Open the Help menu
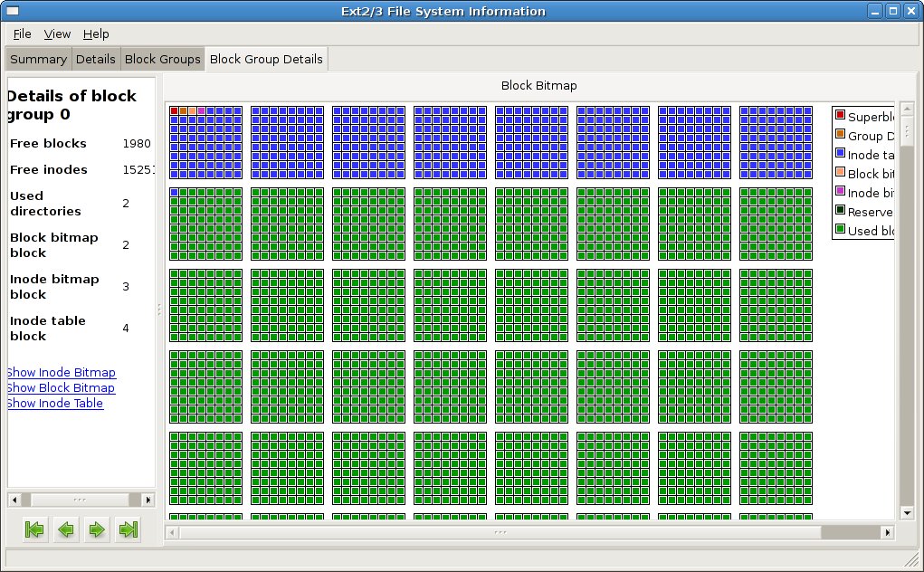The width and height of the screenshot is (924, 572). coord(96,33)
